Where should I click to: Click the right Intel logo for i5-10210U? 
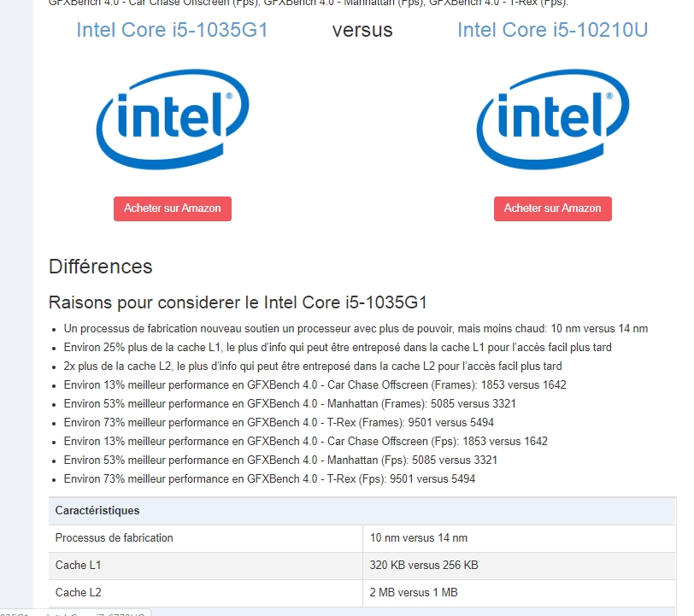552,119
